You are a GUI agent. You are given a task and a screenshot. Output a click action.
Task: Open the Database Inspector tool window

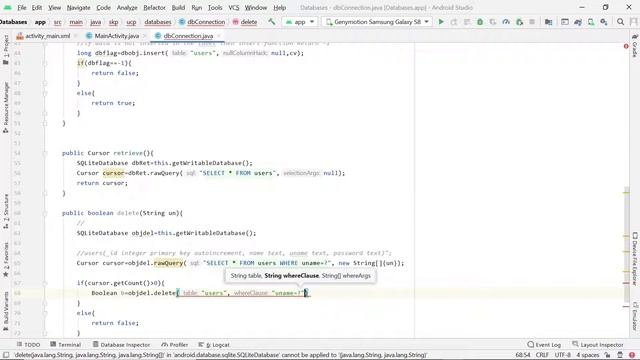pyautogui.click(x=121, y=344)
